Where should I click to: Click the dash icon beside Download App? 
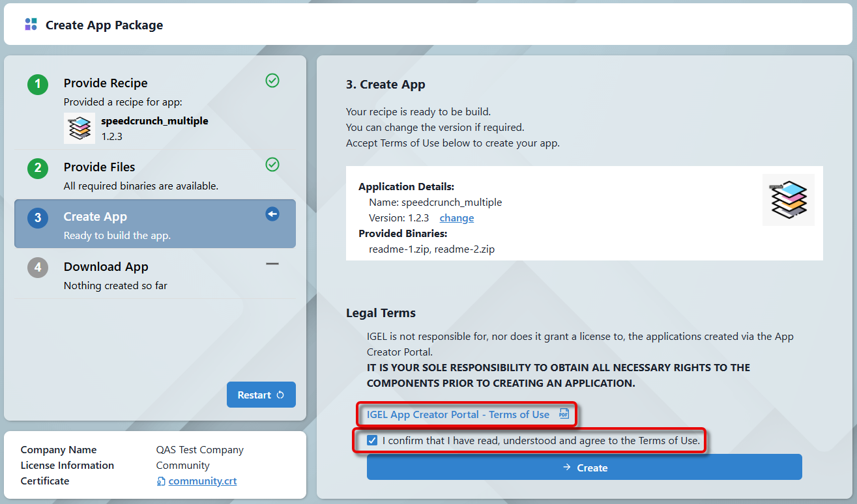coord(272,264)
